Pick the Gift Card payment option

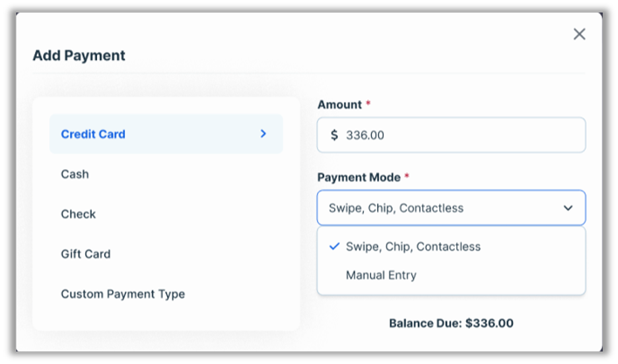click(85, 254)
